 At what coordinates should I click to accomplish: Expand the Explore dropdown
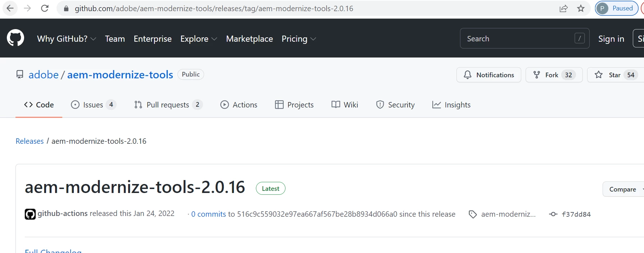(199, 39)
